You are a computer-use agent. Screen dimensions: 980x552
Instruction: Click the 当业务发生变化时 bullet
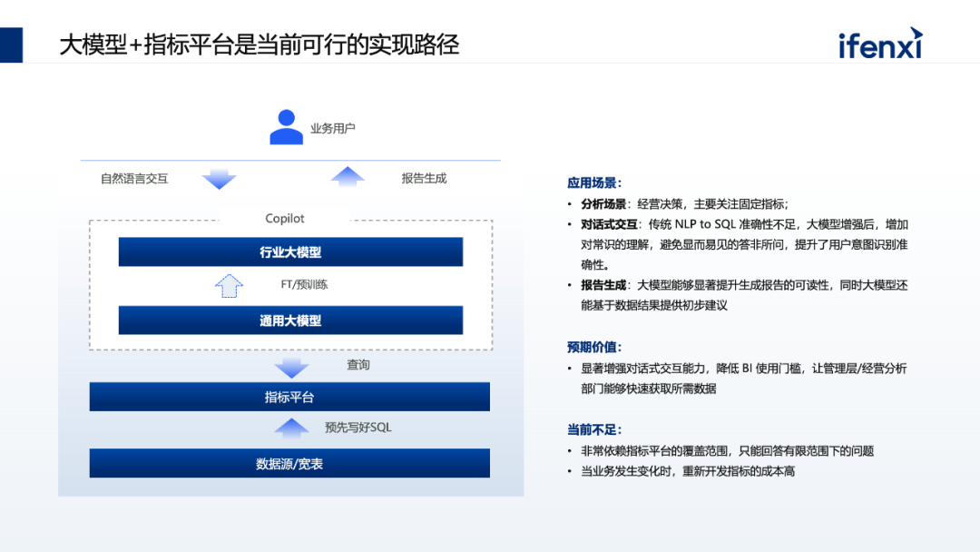[688, 470]
